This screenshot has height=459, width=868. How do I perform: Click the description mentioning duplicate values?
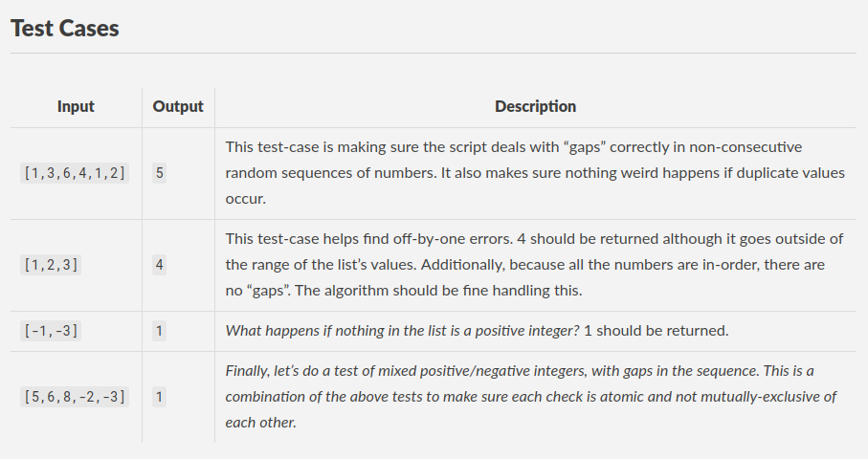535,174
